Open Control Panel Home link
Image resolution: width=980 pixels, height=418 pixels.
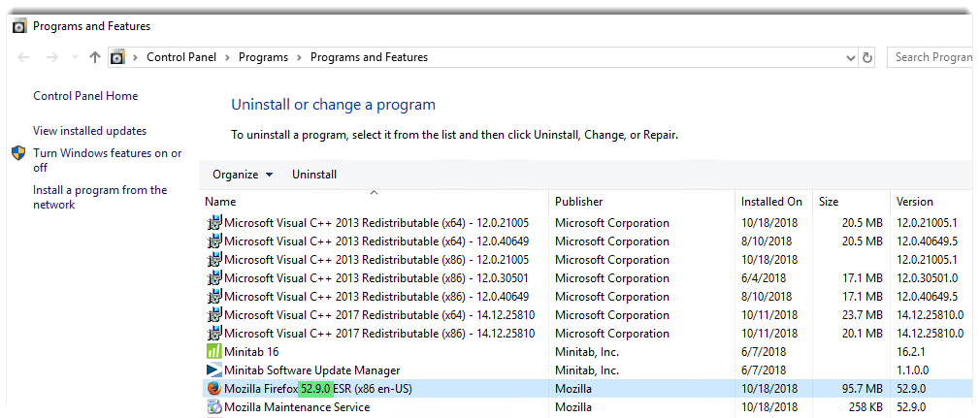pos(85,96)
